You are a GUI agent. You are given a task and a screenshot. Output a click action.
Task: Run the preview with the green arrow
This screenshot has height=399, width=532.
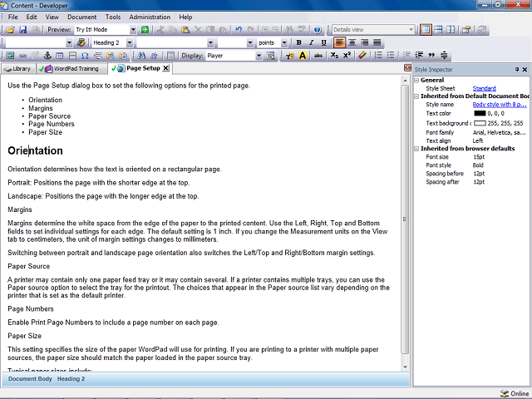(145, 30)
